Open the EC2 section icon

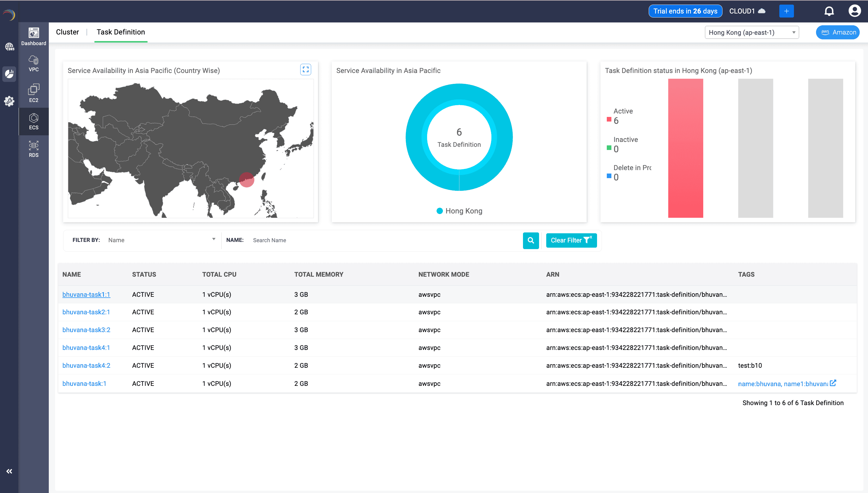34,93
